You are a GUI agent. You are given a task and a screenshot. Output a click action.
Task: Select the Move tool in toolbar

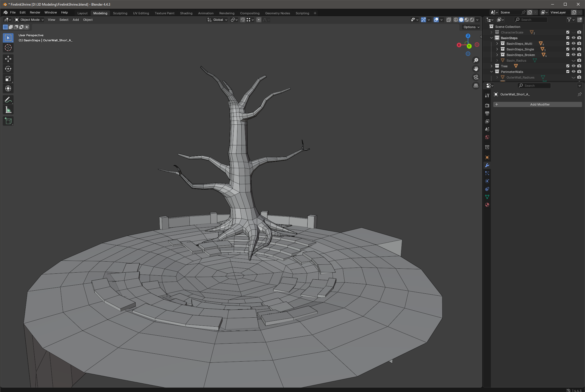(8, 59)
